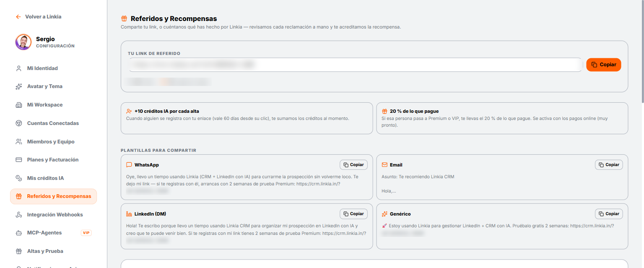Click the WhatsApp template chat icon
644x268 pixels.
click(129, 165)
